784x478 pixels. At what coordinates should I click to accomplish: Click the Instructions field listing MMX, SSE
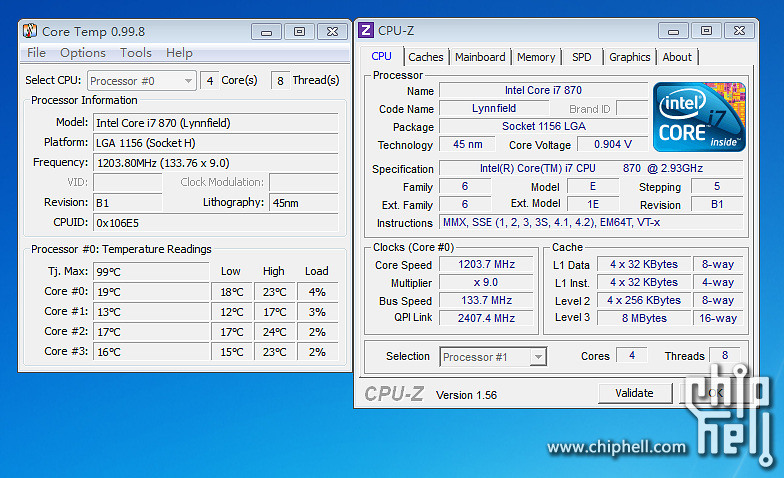coord(591,222)
